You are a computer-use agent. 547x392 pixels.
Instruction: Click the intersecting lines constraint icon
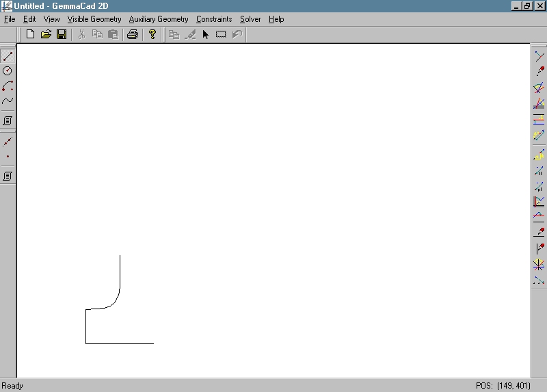coord(539,56)
